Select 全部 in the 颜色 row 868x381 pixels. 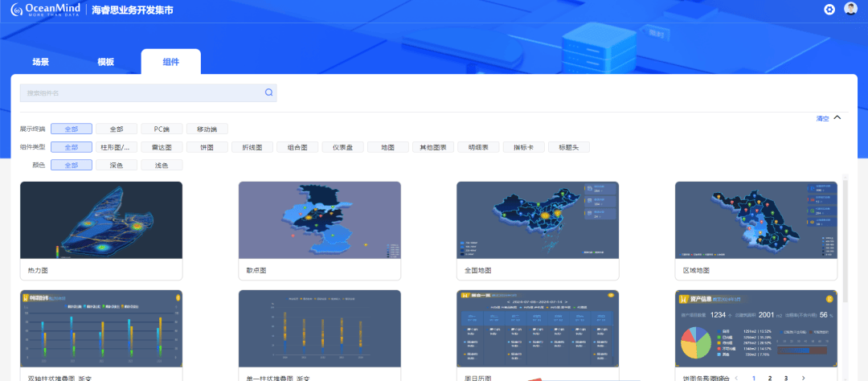click(x=72, y=165)
